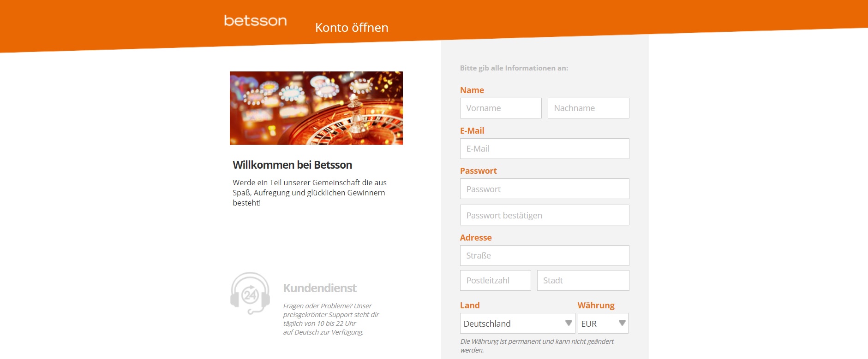This screenshot has width=868, height=359.
Task: Click the Kundendienst heading
Action: pos(320,288)
